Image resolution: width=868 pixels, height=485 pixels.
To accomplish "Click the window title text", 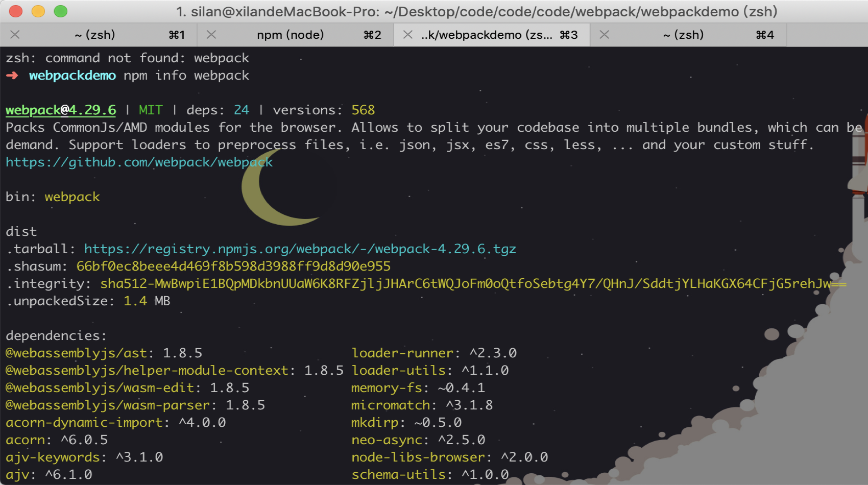I will click(x=476, y=11).
